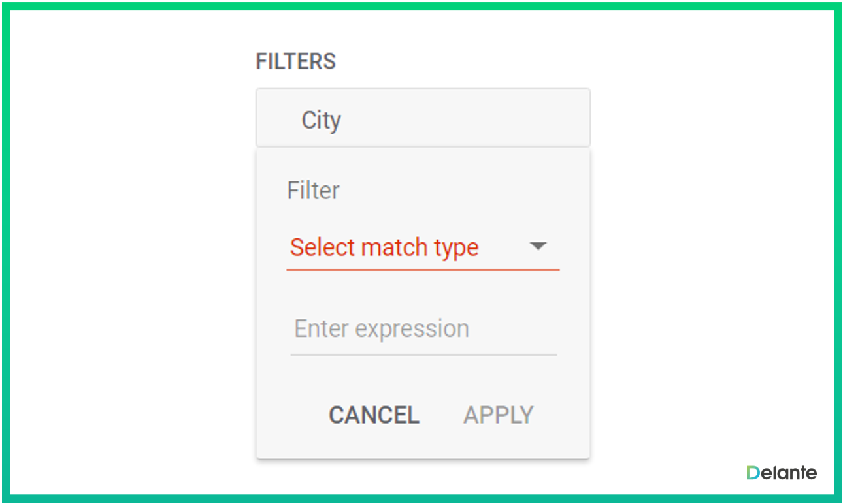Click the green-blue D in Delante logo

pos(754,473)
